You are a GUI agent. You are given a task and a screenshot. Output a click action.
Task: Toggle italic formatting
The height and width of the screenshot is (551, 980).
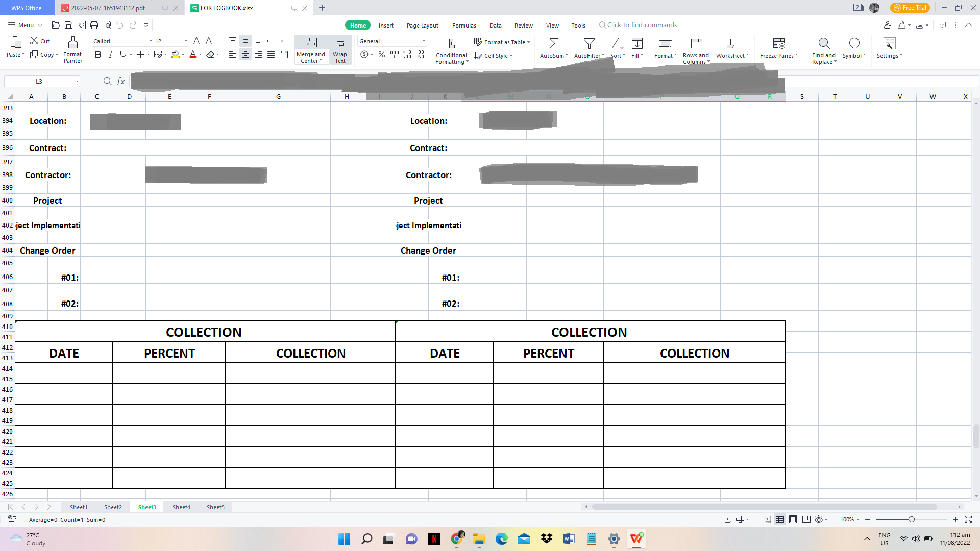pos(110,55)
